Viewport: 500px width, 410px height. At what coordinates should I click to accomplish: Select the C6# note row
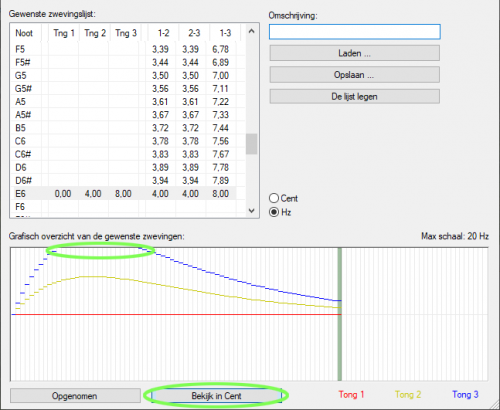(x=128, y=154)
